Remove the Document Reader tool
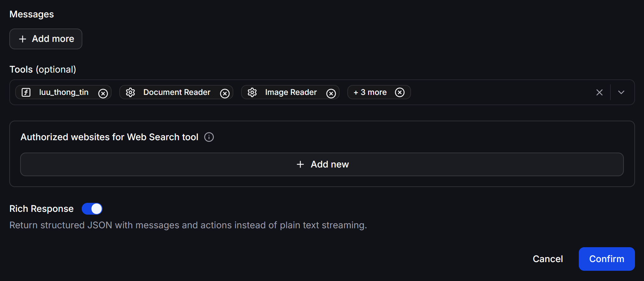The height and width of the screenshot is (281, 644). point(225,93)
